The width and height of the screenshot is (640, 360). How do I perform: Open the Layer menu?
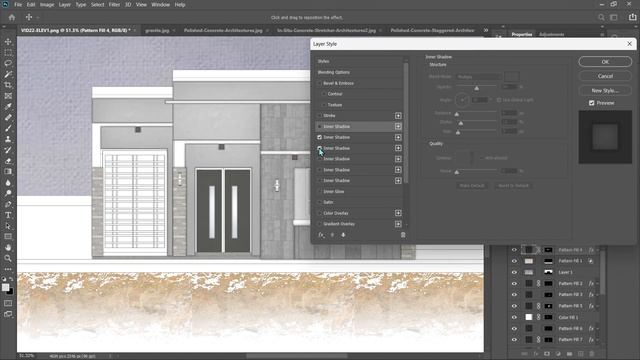pos(64,4)
